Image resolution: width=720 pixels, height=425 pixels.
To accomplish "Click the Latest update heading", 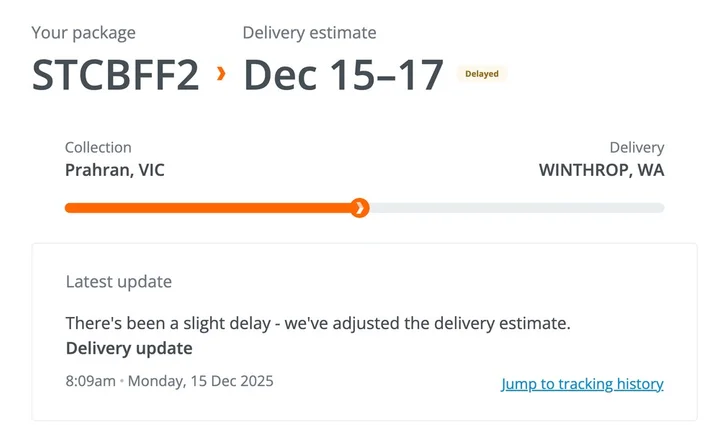I will [118, 282].
